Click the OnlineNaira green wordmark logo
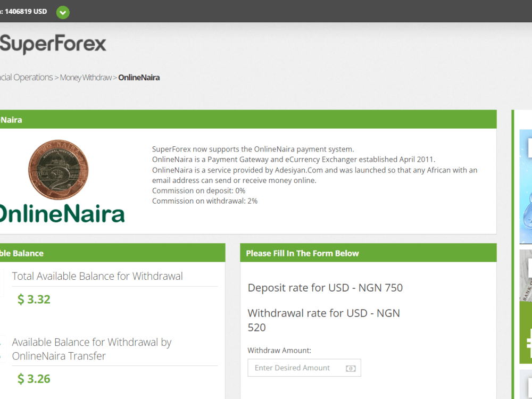 coord(62,214)
